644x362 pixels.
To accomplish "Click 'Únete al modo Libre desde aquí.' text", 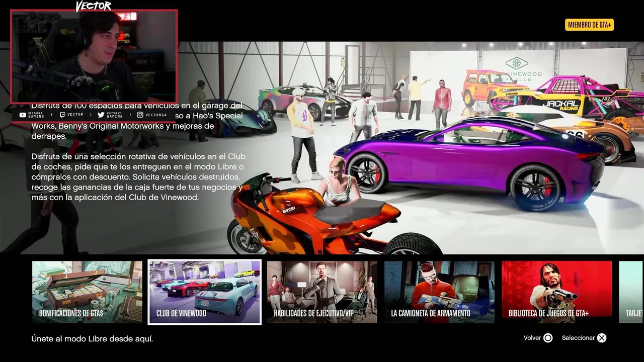I will [x=92, y=339].
